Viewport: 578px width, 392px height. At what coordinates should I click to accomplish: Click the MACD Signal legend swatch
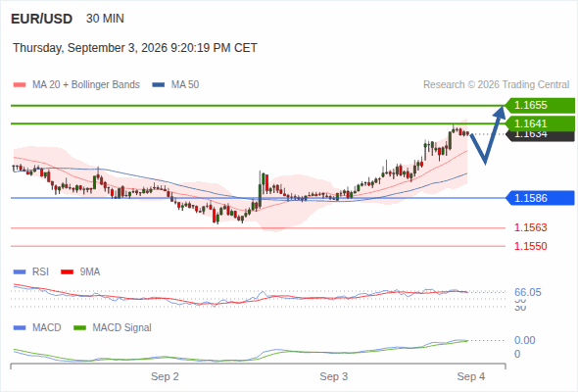click(x=79, y=327)
